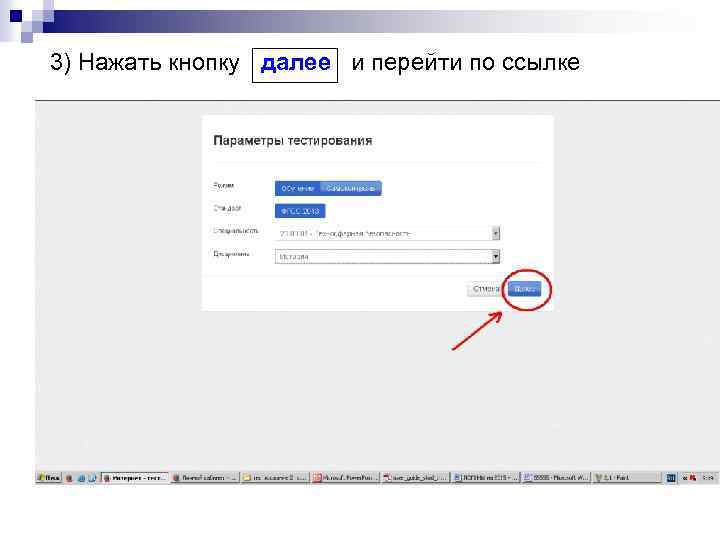This screenshot has height=540, width=720.
Task: Switch to the Paint taskbar button
Action: point(626,478)
